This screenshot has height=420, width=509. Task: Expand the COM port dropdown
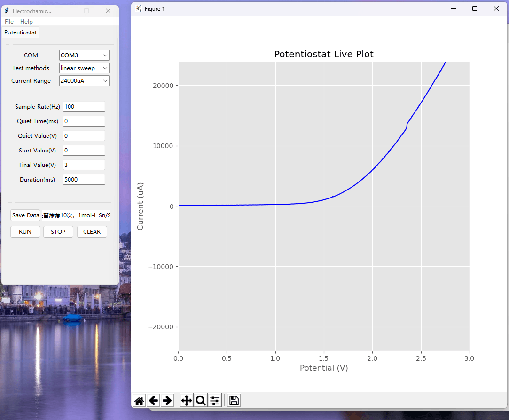[84, 55]
